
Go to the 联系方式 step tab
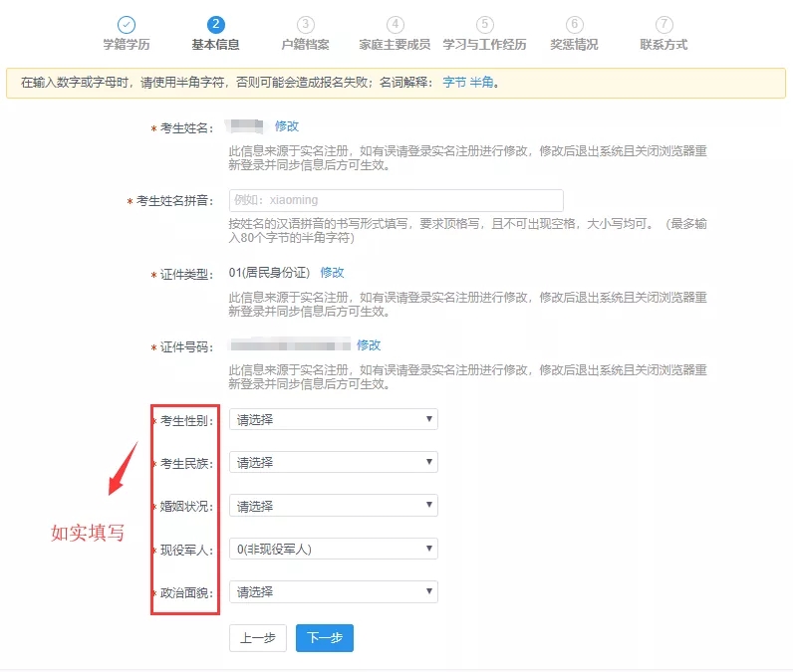[x=663, y=45]
